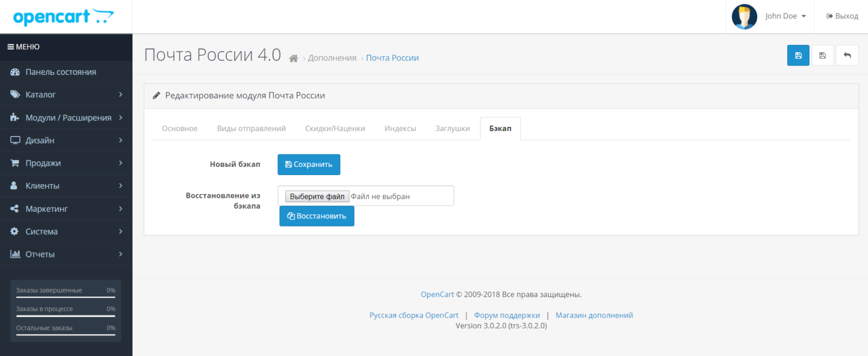Open the Дополнения breadcrumb link
This screenshot has width=868, height=356.
(x=332, y=58)
